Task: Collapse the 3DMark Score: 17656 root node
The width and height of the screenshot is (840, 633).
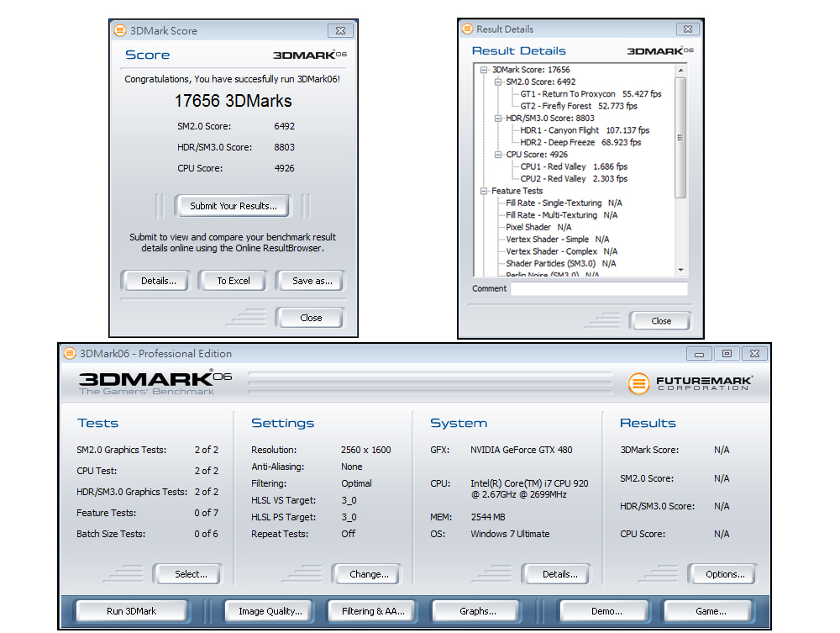Action: 484,70
